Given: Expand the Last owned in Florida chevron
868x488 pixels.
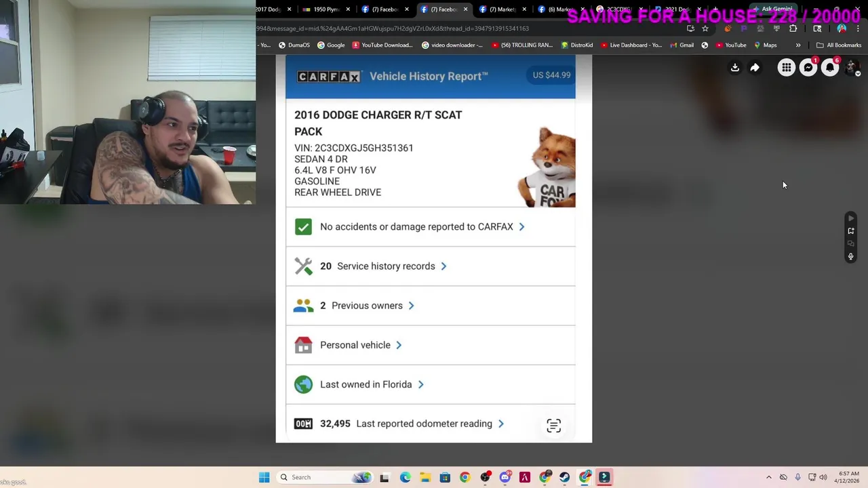Looking at the screenshot, I should click(x=420, y=384).
